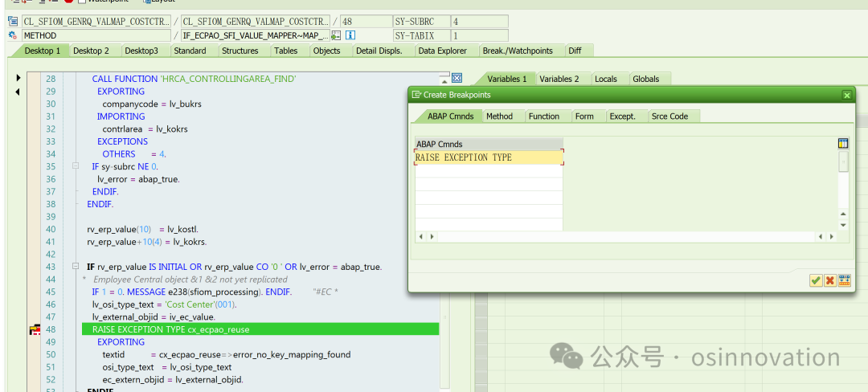
Task: Click the SY-SUBRC value field showing 4
Action: point(479,22)
